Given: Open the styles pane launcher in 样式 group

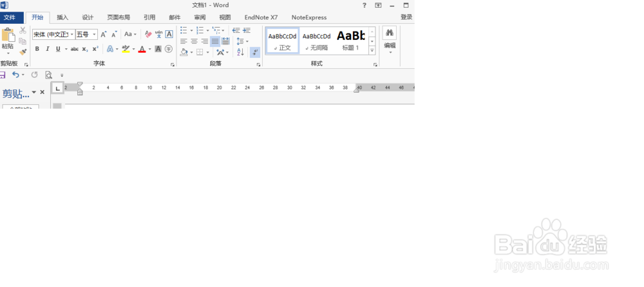Looking at the screenshot, I should pyautogui.click(x=375, y=65).
